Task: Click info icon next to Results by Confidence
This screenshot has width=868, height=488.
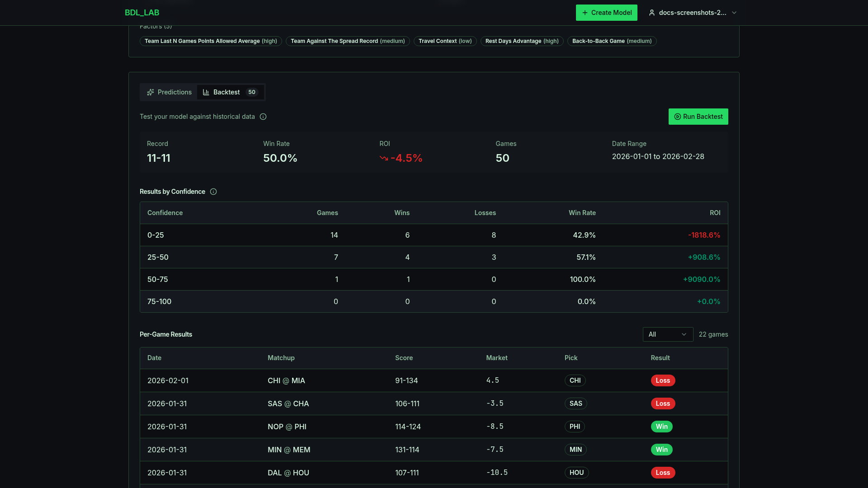Action: coord(213,192)
